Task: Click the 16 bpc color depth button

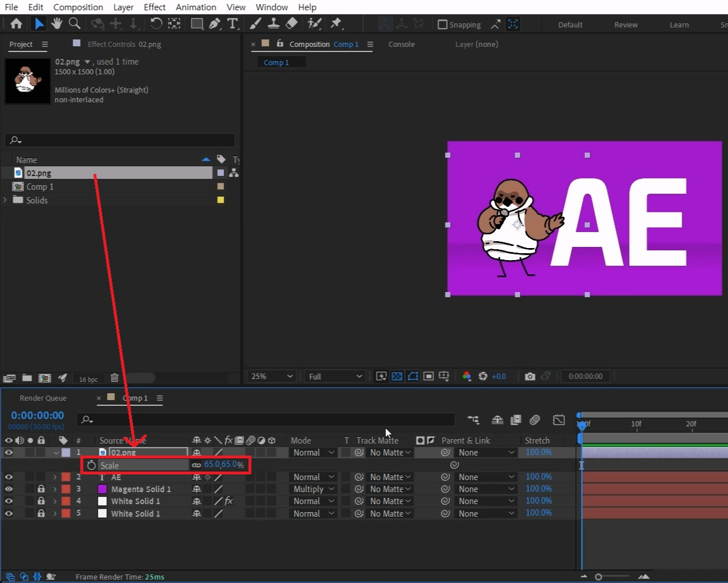Action: click(x=88, y=379)
